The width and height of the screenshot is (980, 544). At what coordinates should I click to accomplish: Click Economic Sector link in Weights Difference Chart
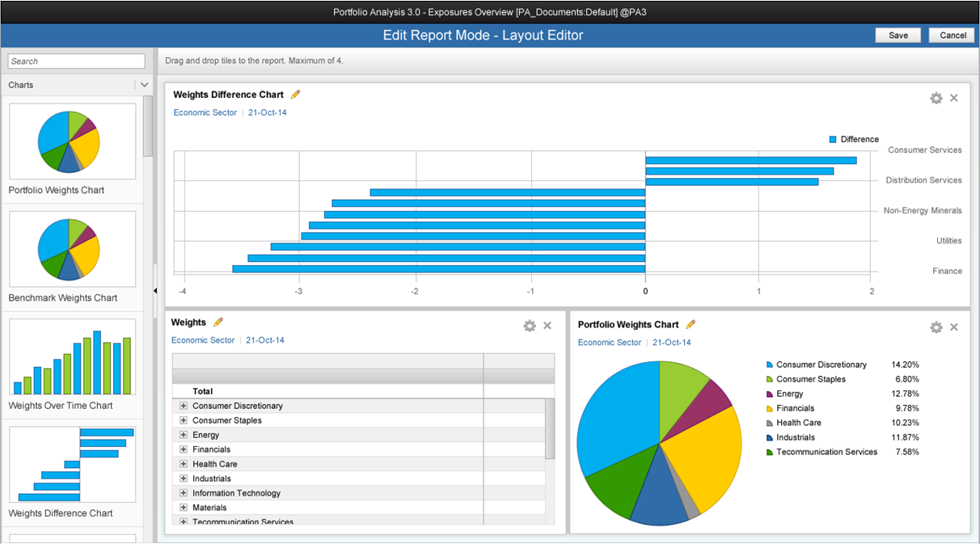[205, 112]
